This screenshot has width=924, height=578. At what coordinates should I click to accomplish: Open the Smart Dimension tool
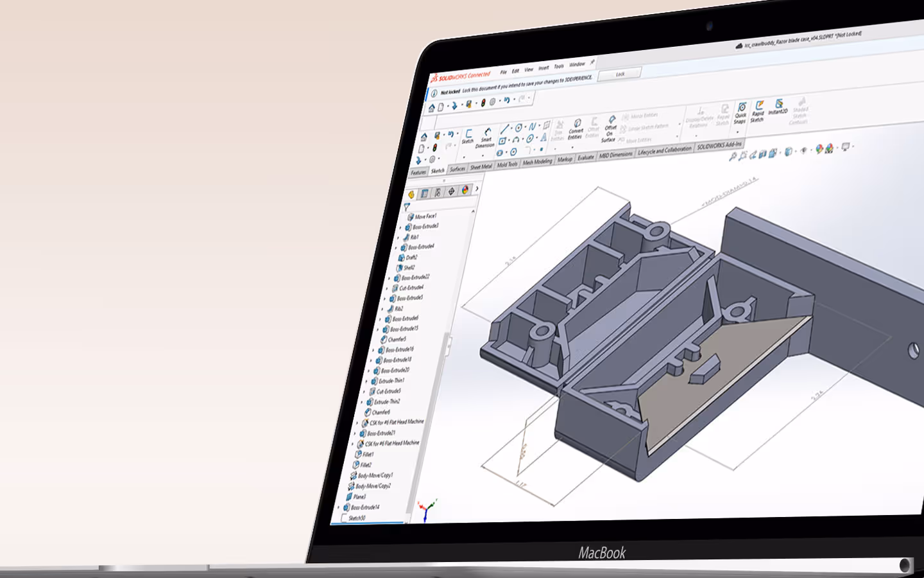point(486,138)
